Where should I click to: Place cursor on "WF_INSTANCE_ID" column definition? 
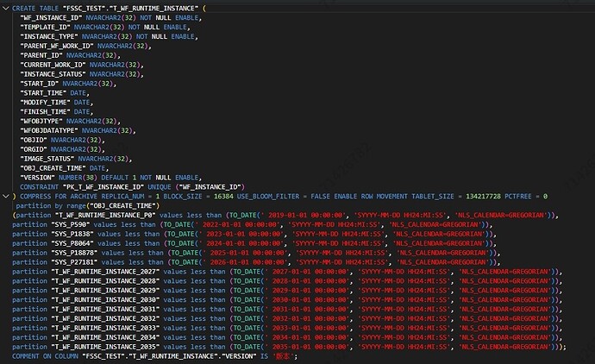48,16
